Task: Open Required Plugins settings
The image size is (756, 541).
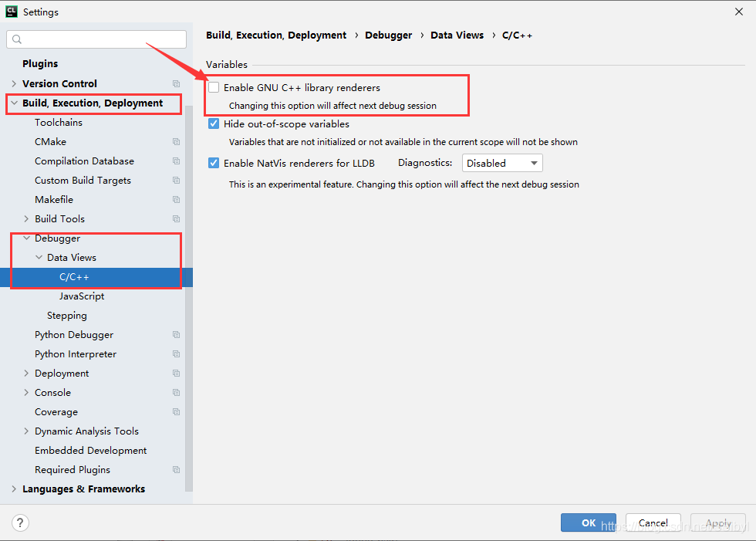Action: point(73,470)
